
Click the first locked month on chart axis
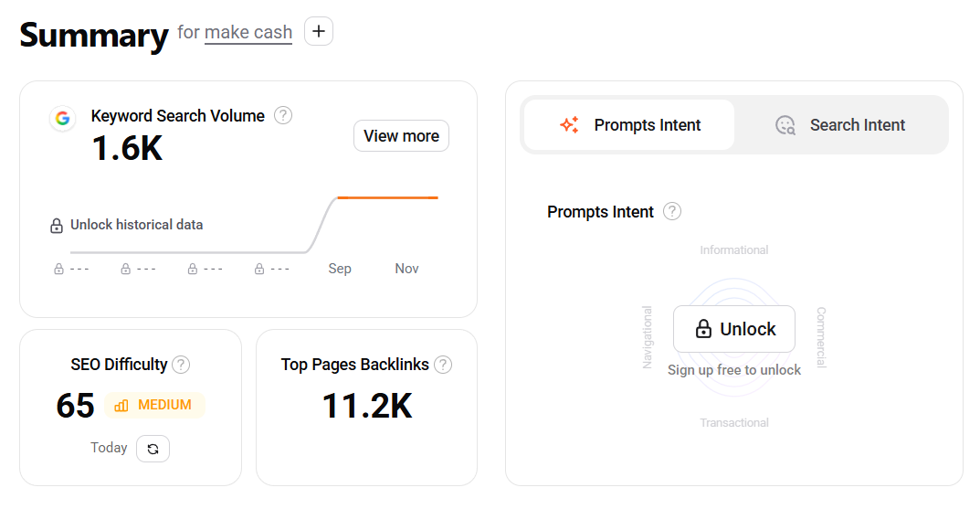[71, 269]
